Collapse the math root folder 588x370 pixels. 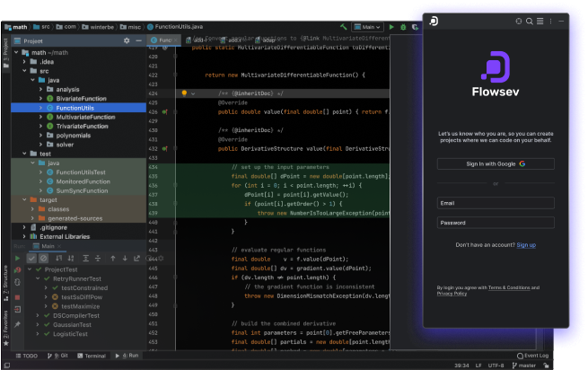[x=16, y=52]
